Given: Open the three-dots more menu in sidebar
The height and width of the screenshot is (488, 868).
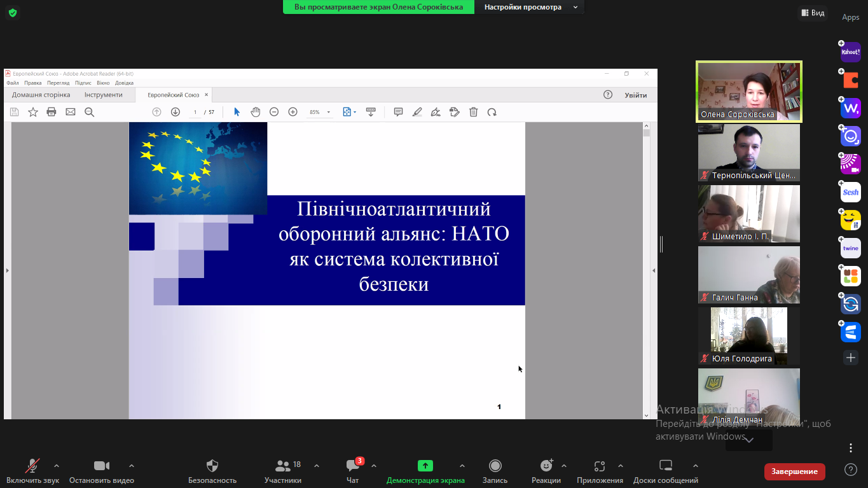Looking at the screenshot, I should click(x=851, y=448).
